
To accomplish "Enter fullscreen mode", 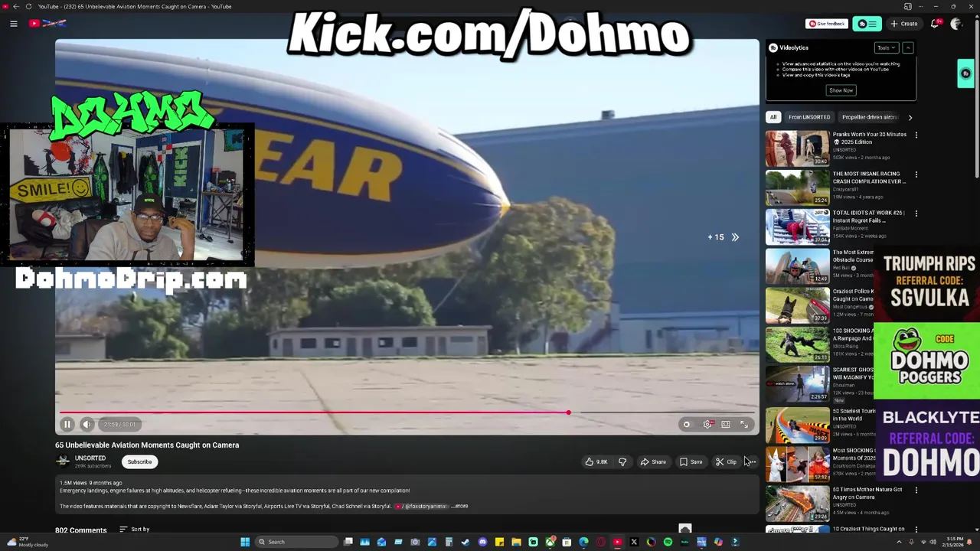I will pyautogui.click(x=744, y=424).
